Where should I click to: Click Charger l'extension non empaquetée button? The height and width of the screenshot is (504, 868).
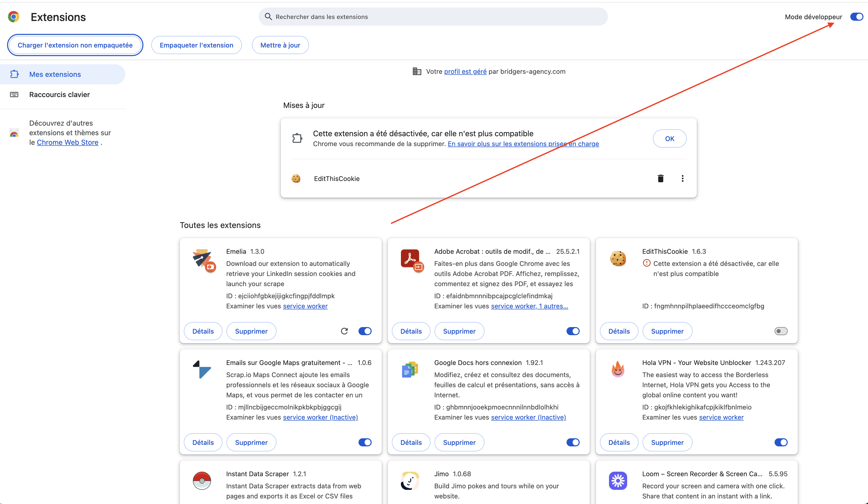pyautogui.click(x=75, y=45)
